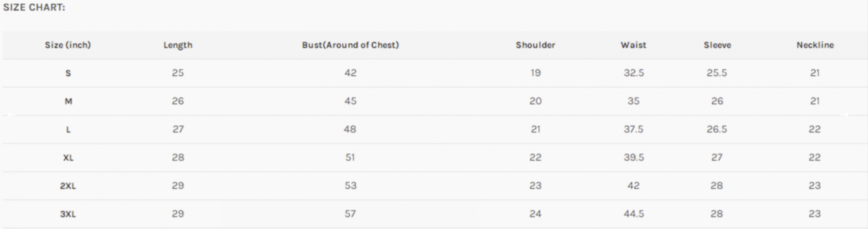Click the Length column header
This screenshot has height=229, width=868.
pyautogui.click(x=178, y=45)
